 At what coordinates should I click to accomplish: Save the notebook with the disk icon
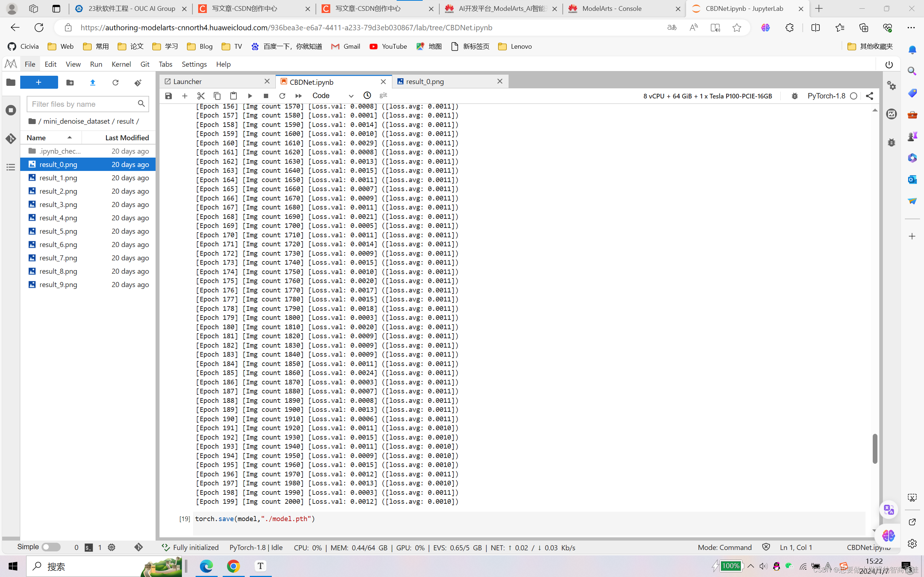click(169, 96)
